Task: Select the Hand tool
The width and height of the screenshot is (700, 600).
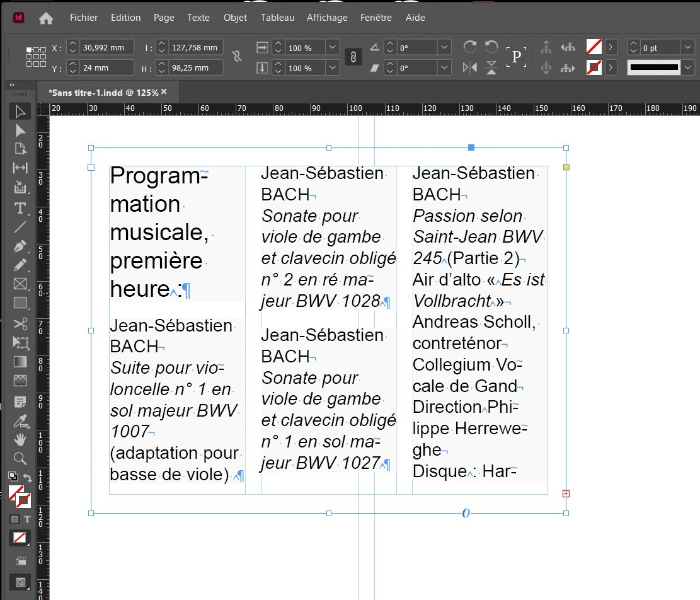Action: pos(20,440)
